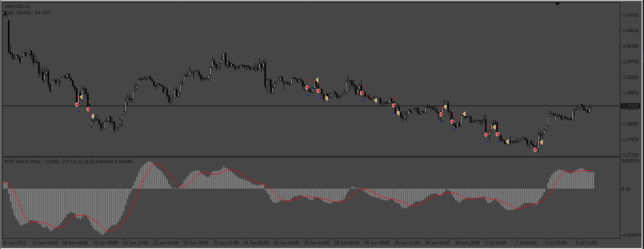Click the 0.002524 MACD scale value
This screenshot has width=644, height=249.
click(x=631, y=161)
